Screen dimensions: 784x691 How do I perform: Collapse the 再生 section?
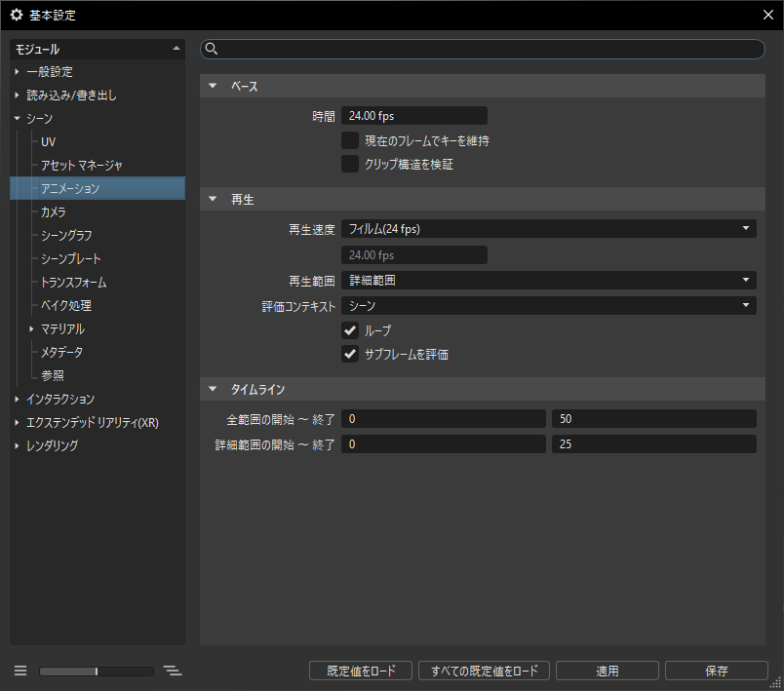213,199
